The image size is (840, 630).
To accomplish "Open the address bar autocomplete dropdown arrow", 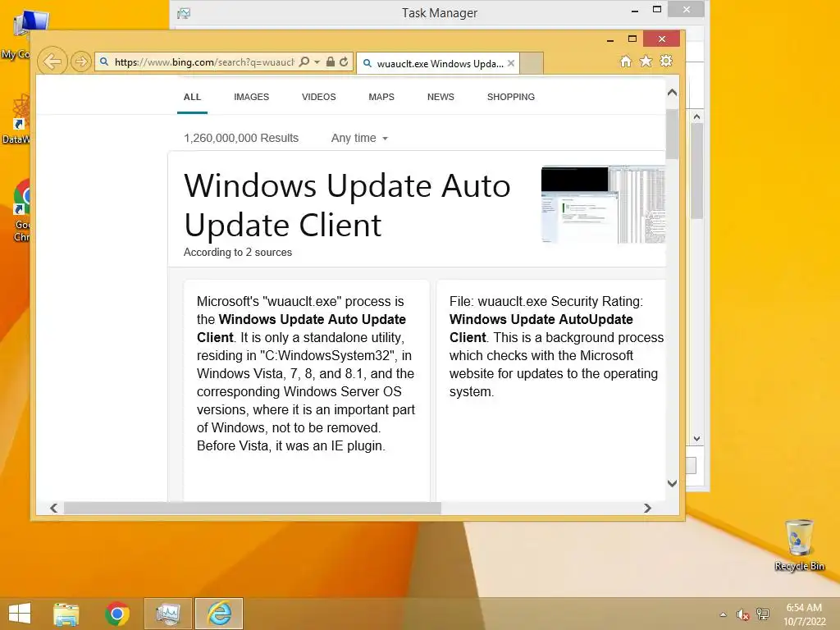I will pos(317,62).
